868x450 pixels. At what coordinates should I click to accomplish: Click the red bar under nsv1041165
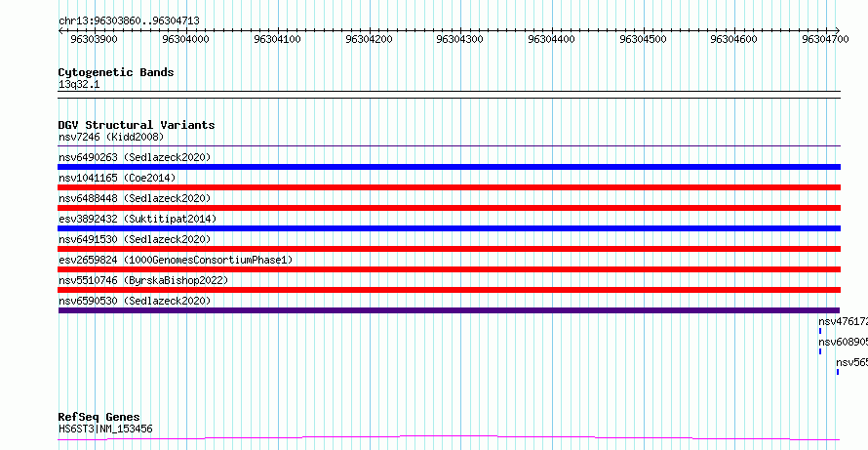(449, 187)
